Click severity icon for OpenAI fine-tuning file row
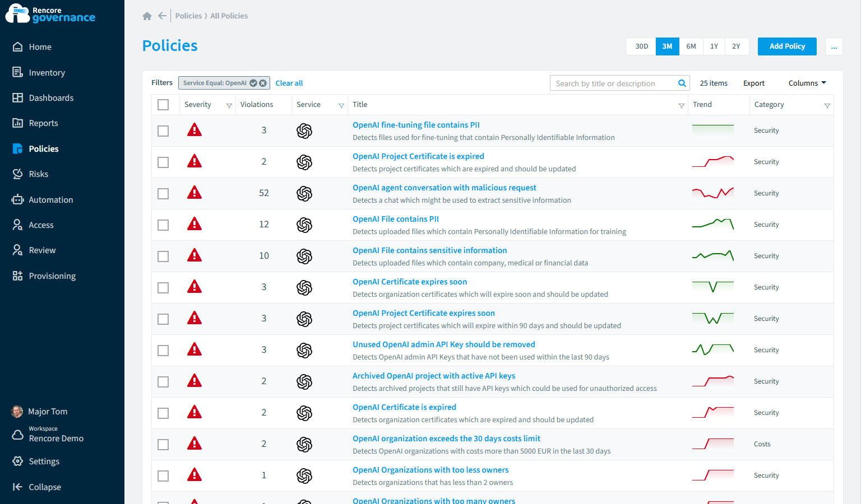 [195, 130]
